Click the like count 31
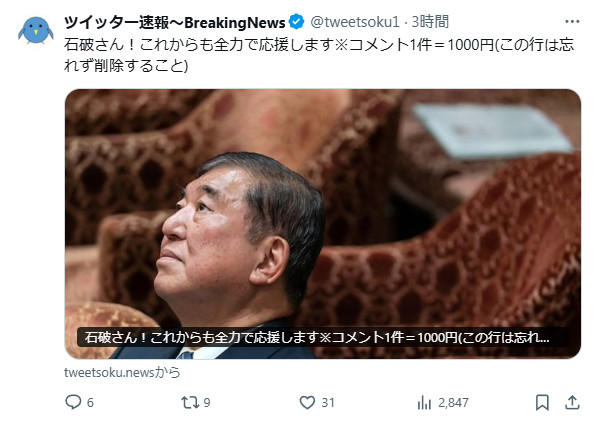598x424 pixels. click(328, 403)
